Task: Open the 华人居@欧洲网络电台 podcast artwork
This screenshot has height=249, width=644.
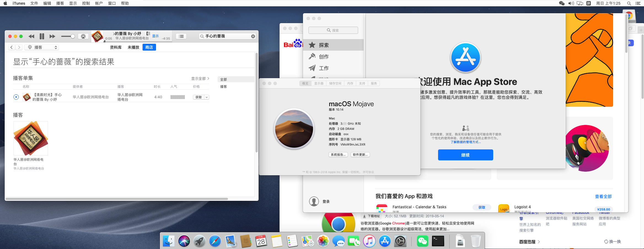Action: point(31,138)
